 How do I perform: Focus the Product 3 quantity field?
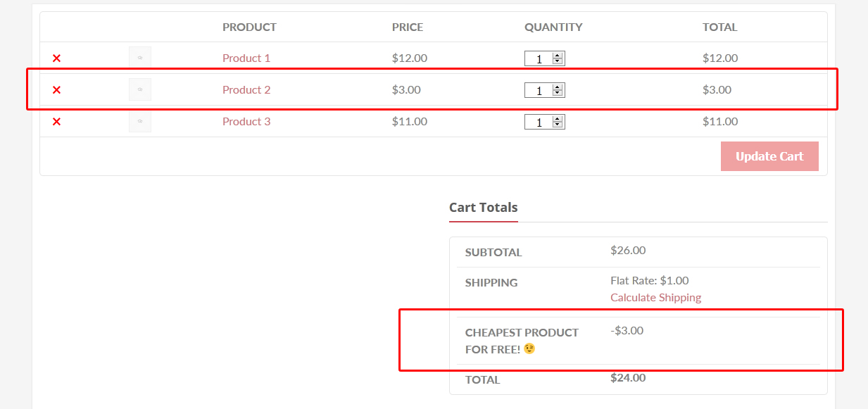click(x=539, y=122)
